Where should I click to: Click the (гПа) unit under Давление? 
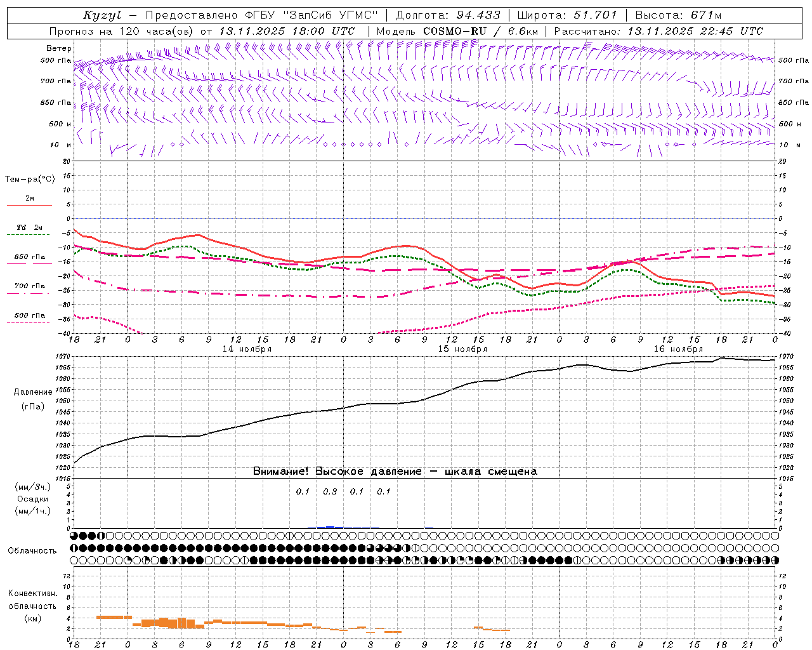[x=33, y=406]
